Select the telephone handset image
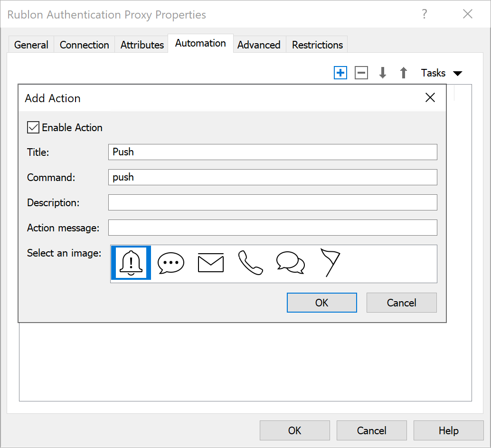 250,263
